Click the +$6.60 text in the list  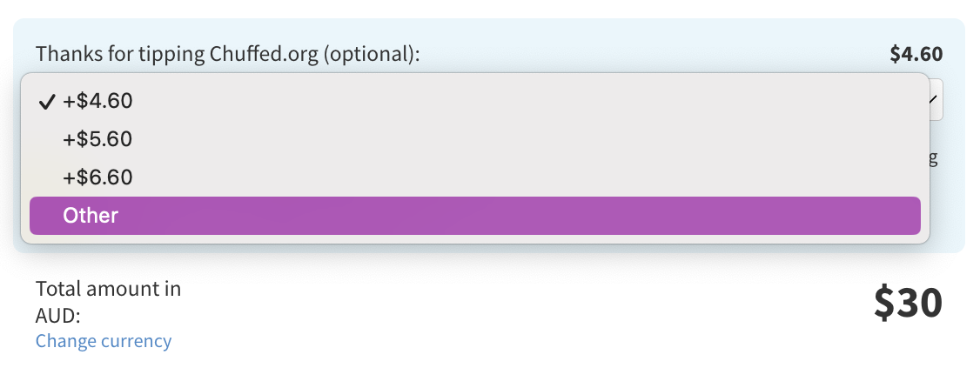[x=97, y=177]
